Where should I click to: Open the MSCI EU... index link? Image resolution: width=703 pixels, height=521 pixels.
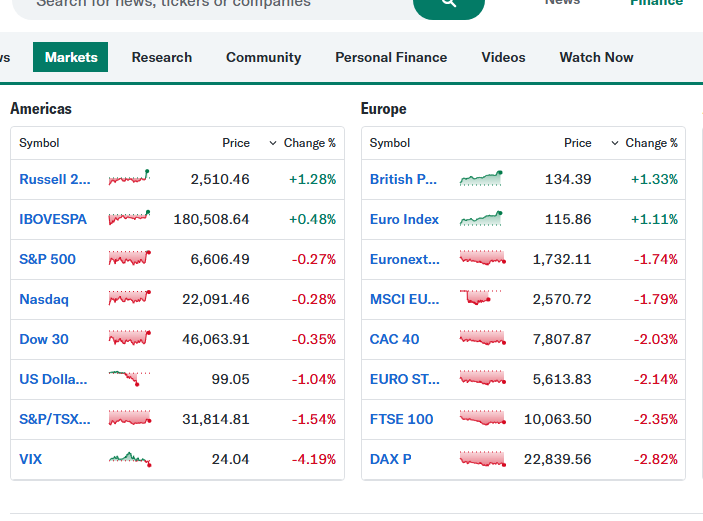tap(404, 299)
